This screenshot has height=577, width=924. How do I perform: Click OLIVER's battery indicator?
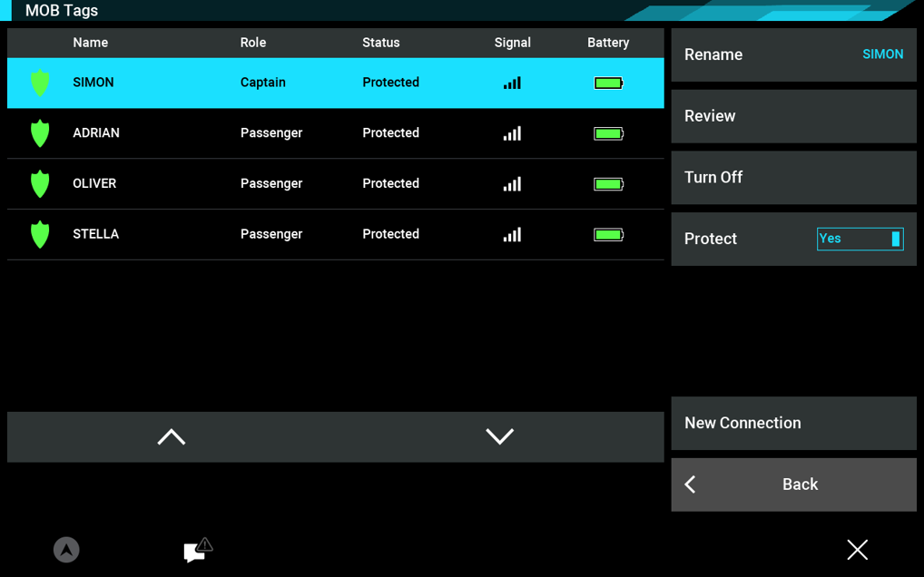pos(608,184)
